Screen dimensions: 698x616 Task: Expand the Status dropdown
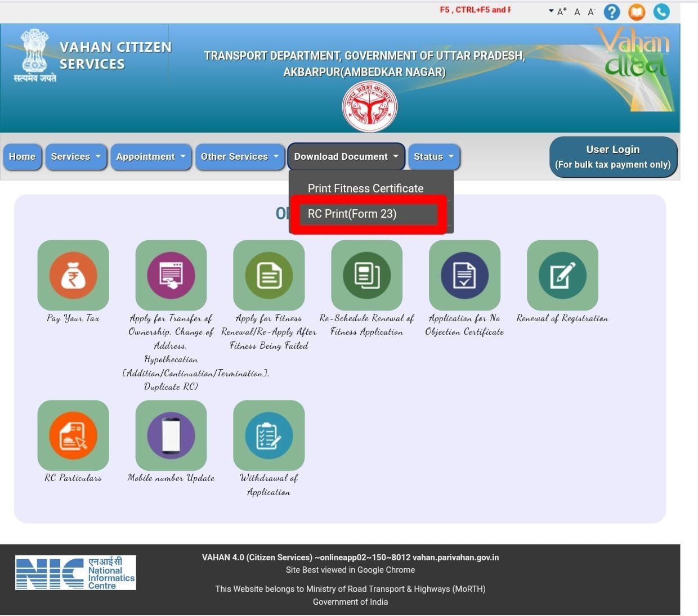pyautogui.click(x=433, y=157)
